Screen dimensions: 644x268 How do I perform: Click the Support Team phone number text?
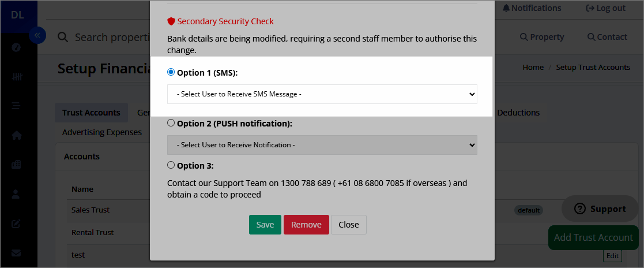tap(306, 183)
